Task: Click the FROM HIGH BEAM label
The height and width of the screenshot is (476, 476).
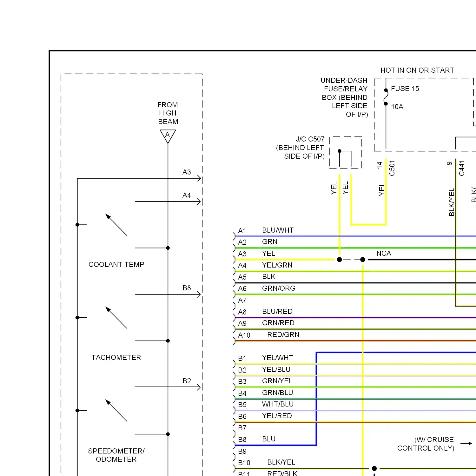Action: [168, 113]
